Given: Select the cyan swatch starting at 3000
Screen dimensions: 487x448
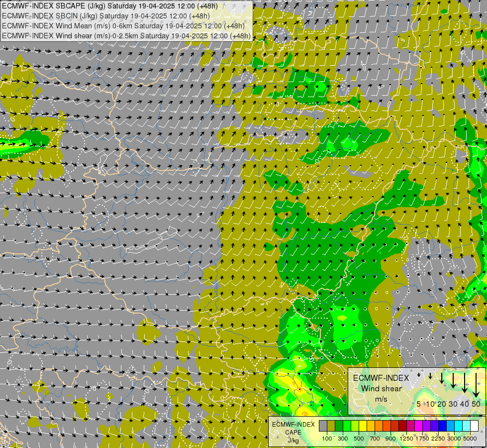Looking at the screenshot, I should pyautogui.click(x=459, y=426).
